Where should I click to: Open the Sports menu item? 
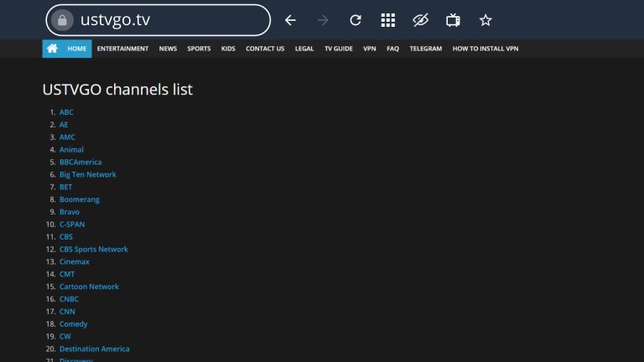point(199,49)
